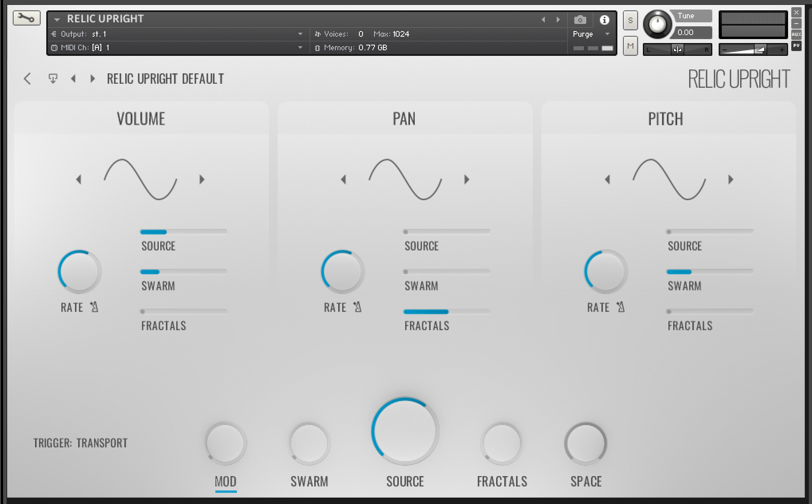Viewport: 812px width, 504px height.
Task: Select the SOURCE tab label at the bottom
Action: tap(405, 482)
